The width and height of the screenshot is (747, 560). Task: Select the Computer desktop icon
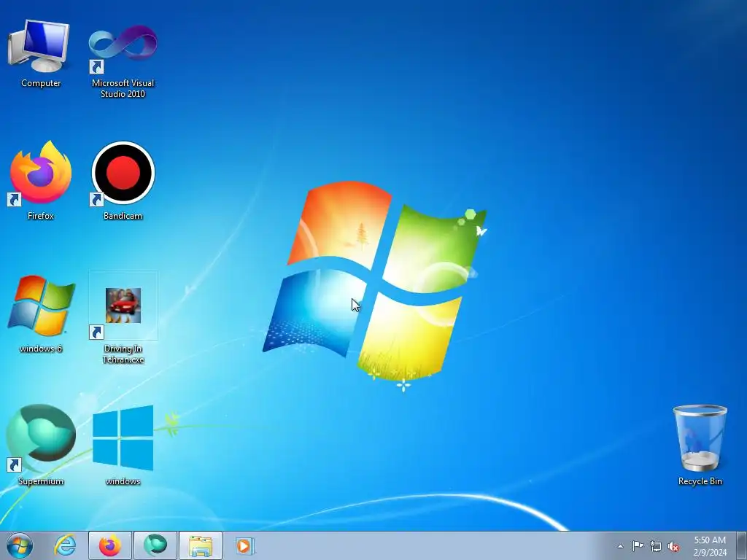tap(40, 52)
